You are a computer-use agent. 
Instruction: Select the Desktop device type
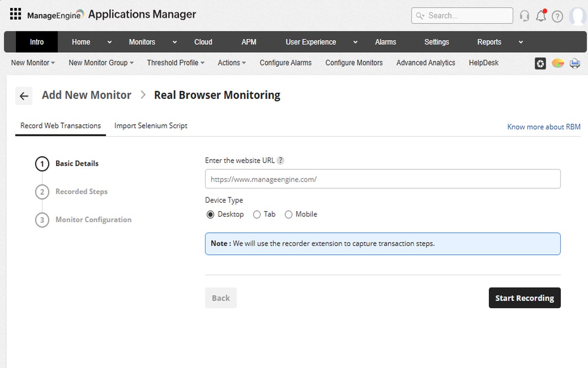pyautogui.click(x=210, y=214)
